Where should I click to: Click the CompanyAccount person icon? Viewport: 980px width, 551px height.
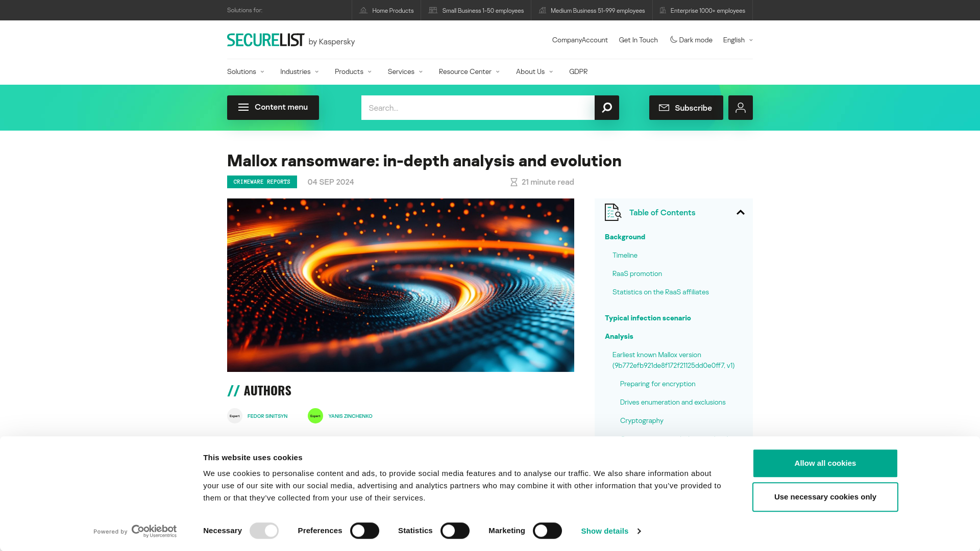pyautogui.click(x=741, y=108)
